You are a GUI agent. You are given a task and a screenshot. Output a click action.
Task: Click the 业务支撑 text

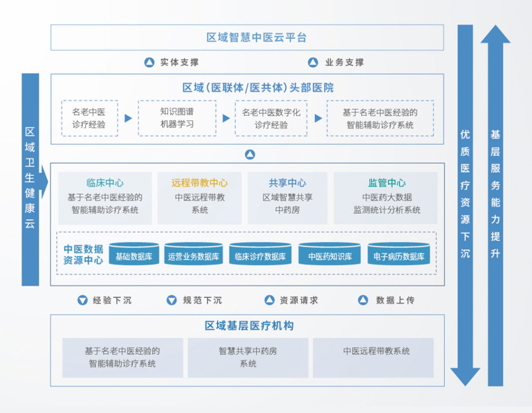tap(344, 62)
